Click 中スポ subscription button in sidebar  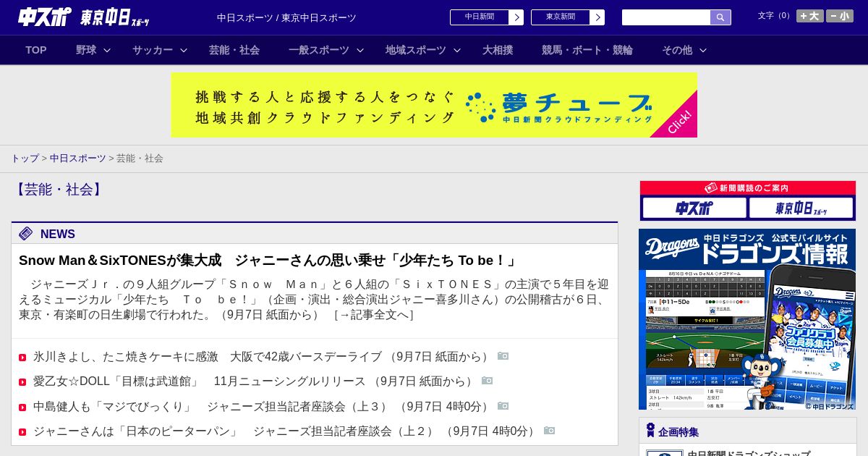[694, 208]
